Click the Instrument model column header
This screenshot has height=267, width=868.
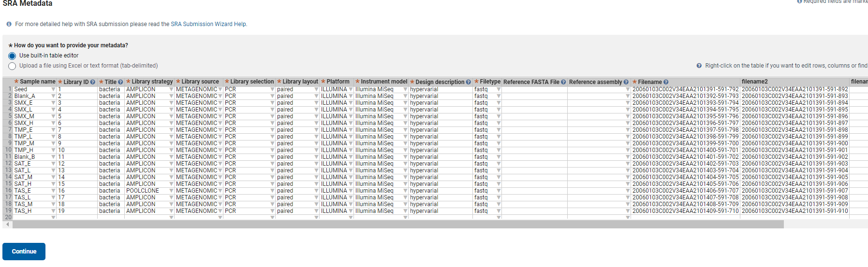pyautogui.click(x=381, y=82)
